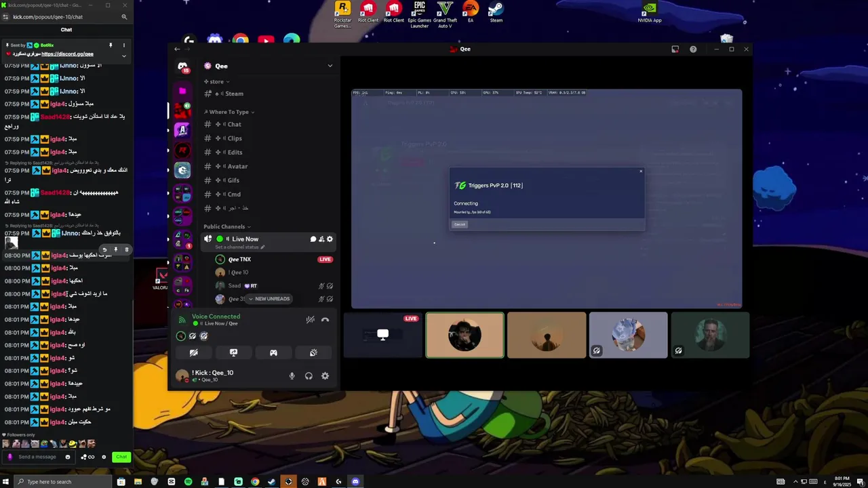Open Grand Theft Auto V desktop icon
Image resolution: width=868 pixels, height=488 pixels.
click(445, 14)
